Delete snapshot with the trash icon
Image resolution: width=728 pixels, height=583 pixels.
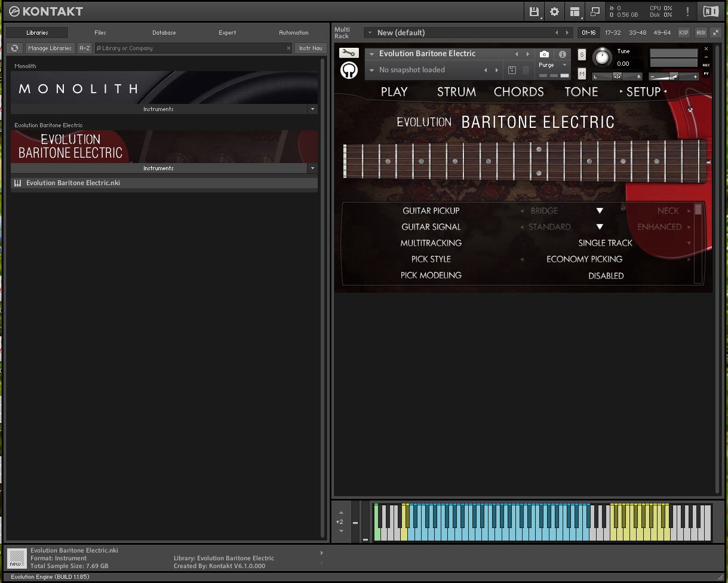pos(526,70)
